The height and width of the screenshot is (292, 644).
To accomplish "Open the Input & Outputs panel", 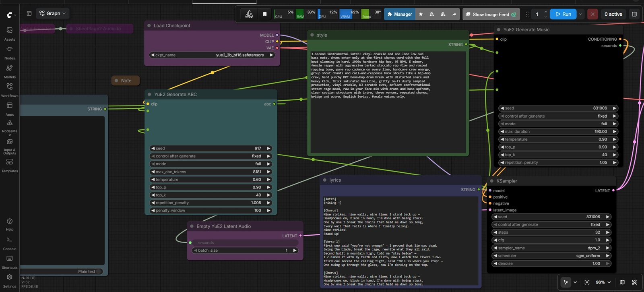I will pos(10,146).
